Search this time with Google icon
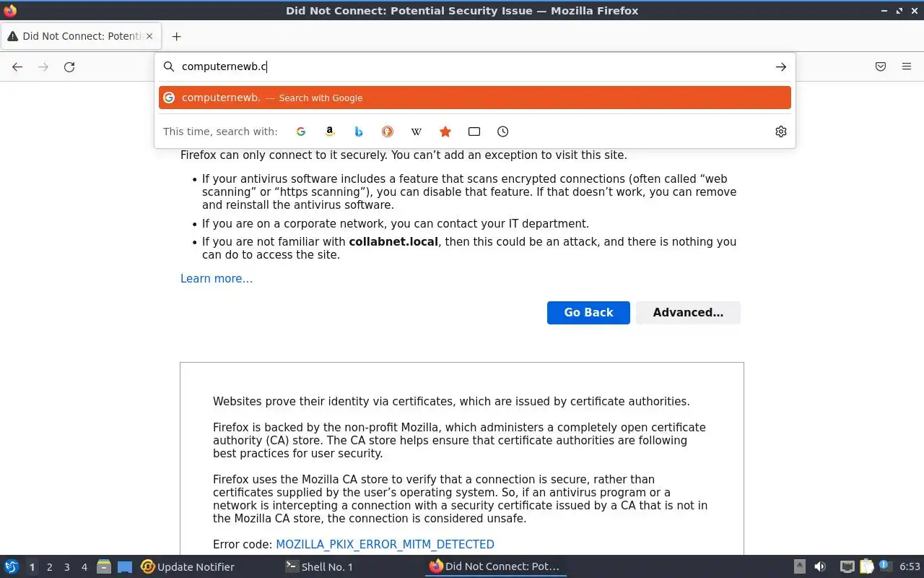 pyautogui.click(x=301, y=131)
